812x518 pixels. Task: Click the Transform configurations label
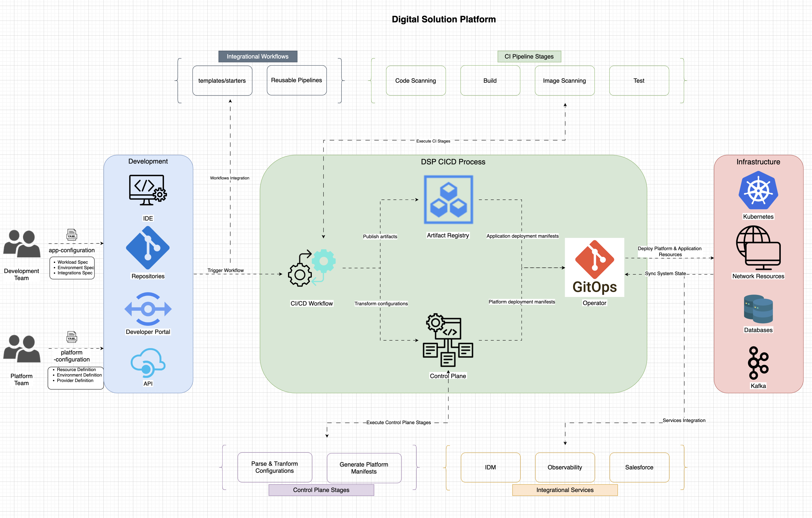pyautogui.click(x=381, y=304)
